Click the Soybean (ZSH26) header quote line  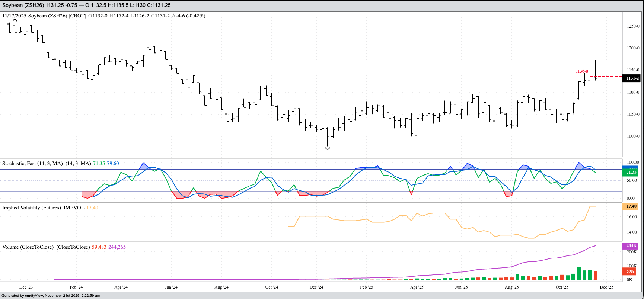click(x=86, y=6)
